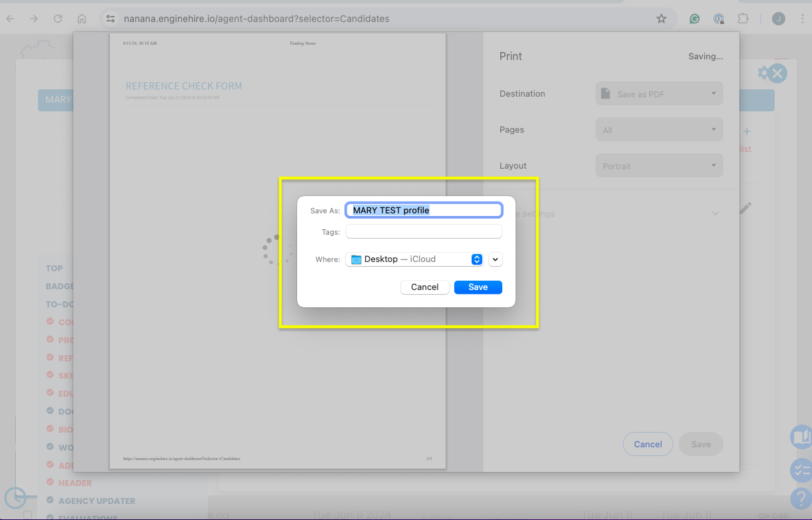
Task: Open the question mark help icon
Action: click(x=801, y=498)
